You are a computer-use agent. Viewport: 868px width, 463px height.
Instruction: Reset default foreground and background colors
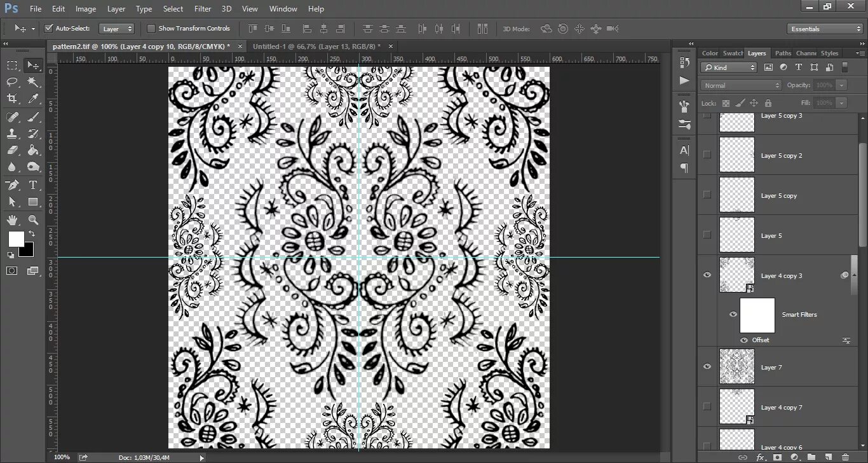click(x=11, y=255)
